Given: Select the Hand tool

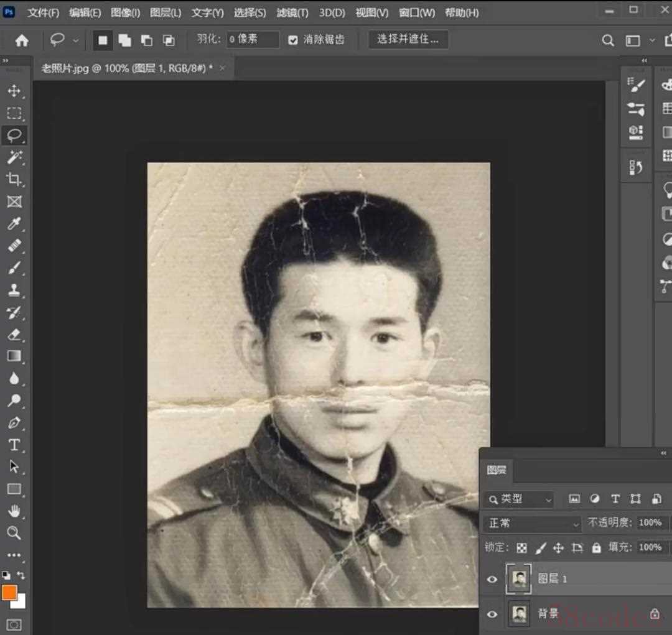Looking at the screenshot, I should (14, 511).
